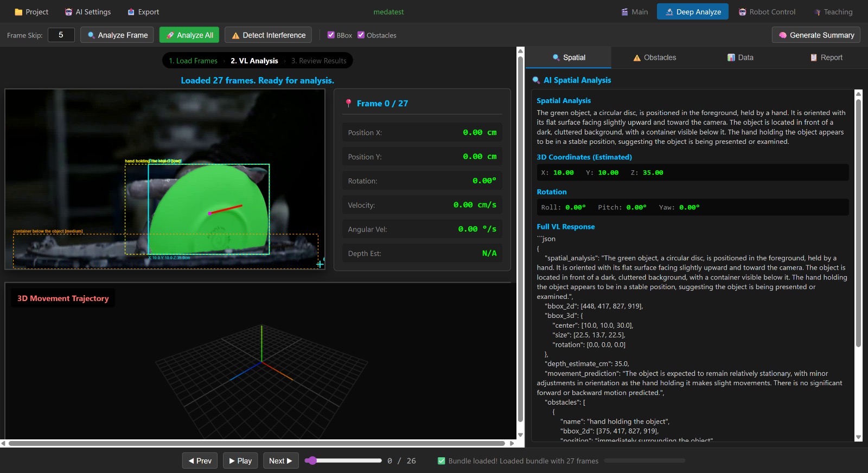
Task: Open the Teaching tab
Action: 833,12
